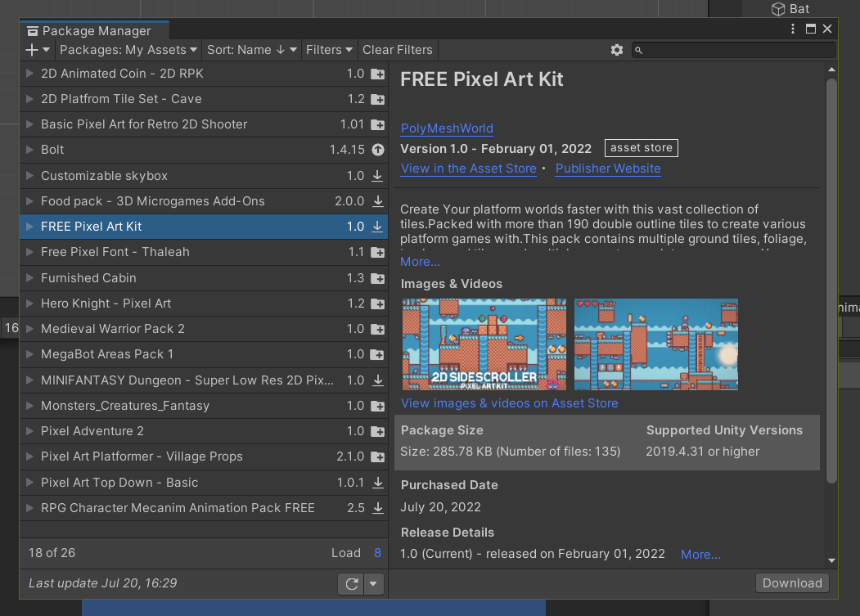This screenshot has width=860, height=616.
Task: Click import icon for Monsters_Creatures_Fantasy
Action: 377,406
